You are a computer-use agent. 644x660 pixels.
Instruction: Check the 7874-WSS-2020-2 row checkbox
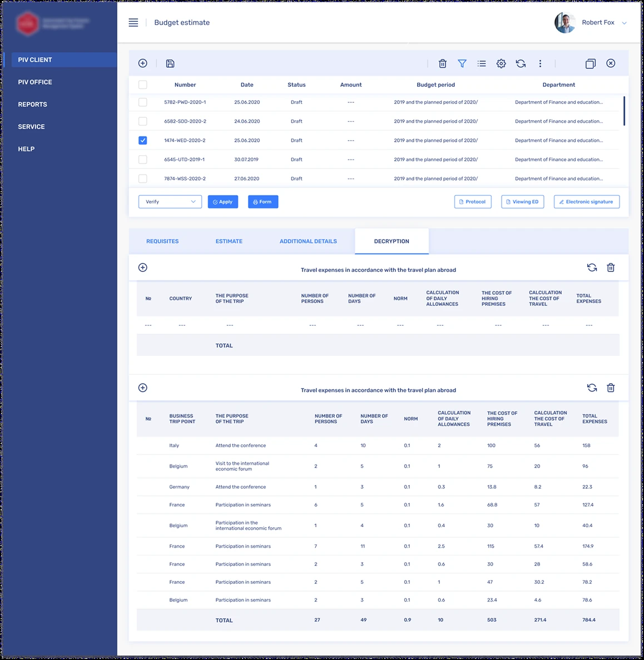coord(143,178)
